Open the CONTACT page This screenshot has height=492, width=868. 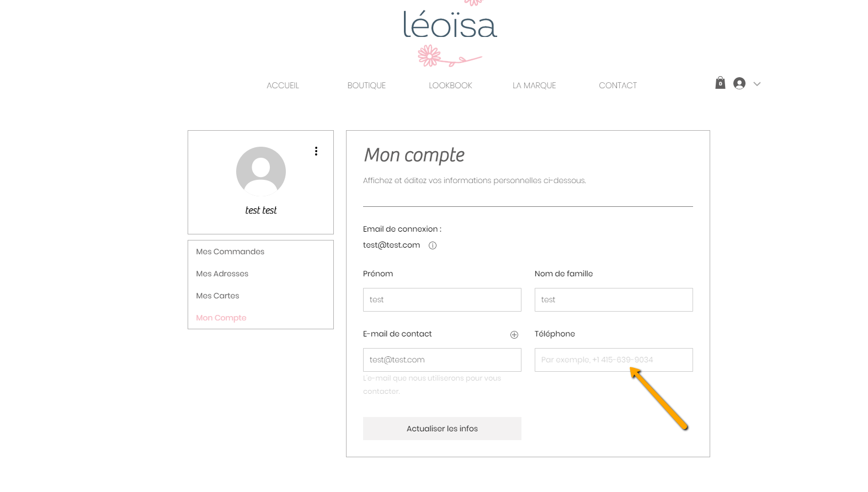[x=618, y=85]
